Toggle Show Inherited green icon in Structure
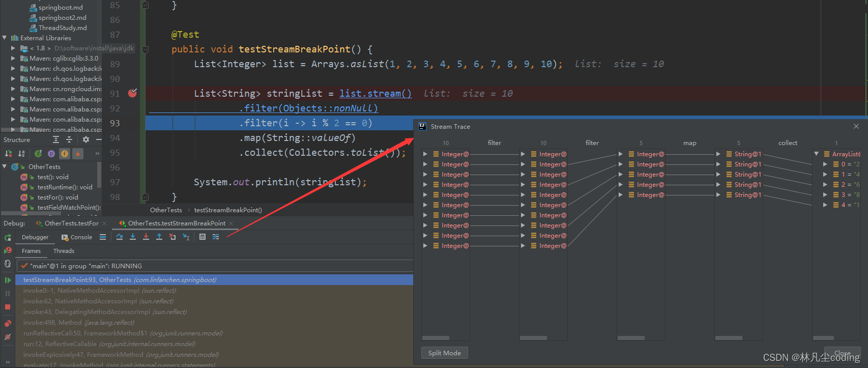The height and width of the screenshot is (368, 868). [x=38, y=153]
